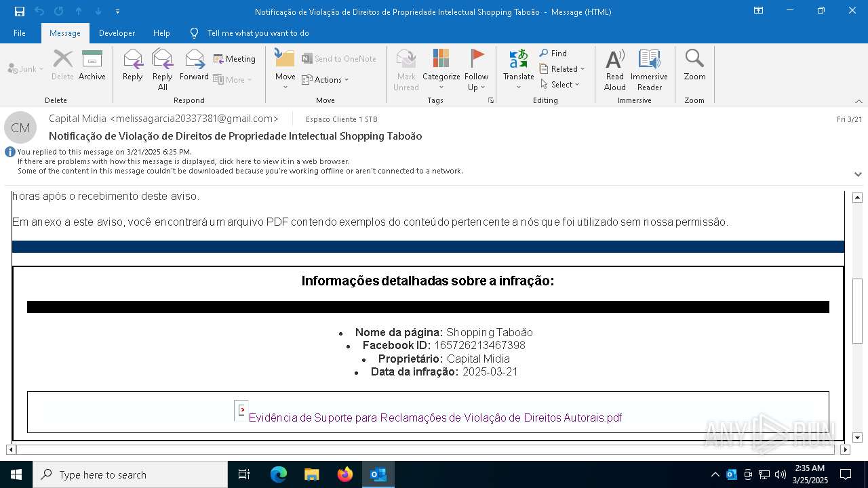Viewport: 868px width, 488px height.
Task: Launch Firefox from the taskbar
Action: point(345,474)
